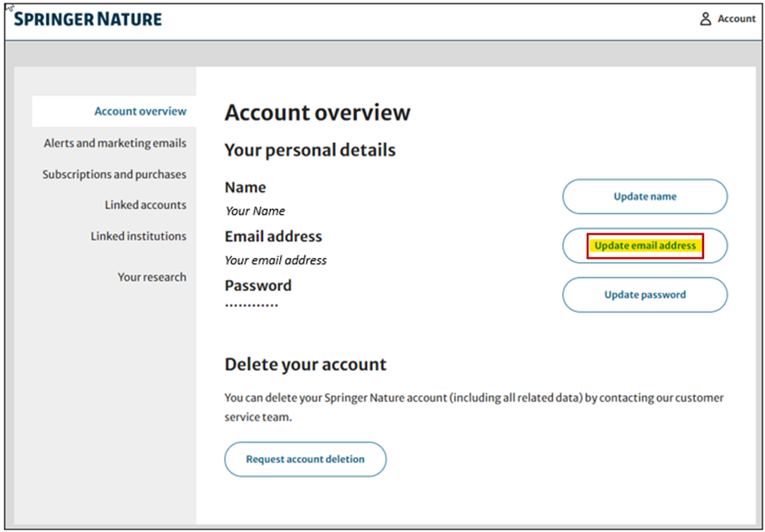765x532 pixels.
Task: Click the Update name button
Action: [x=645, y=196]
